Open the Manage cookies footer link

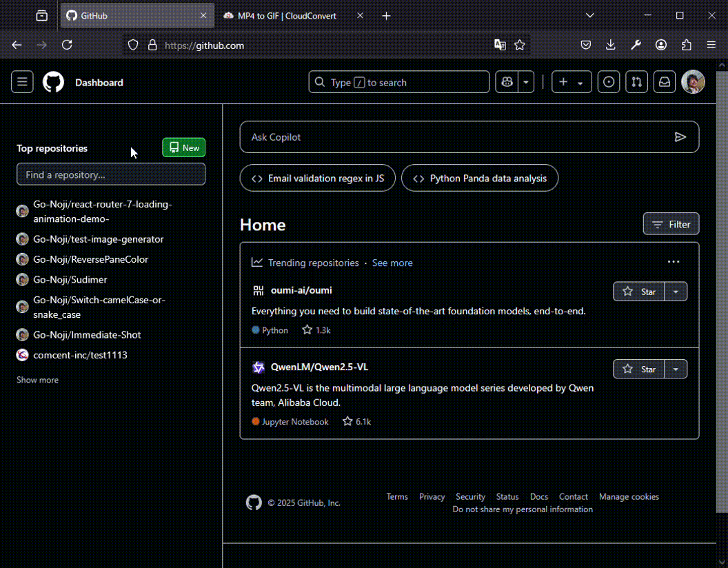click(629, 496)
